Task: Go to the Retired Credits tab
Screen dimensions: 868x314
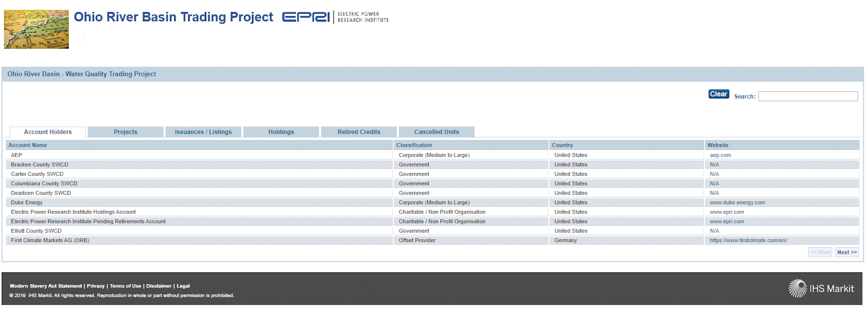Action: tap(359, 132)
